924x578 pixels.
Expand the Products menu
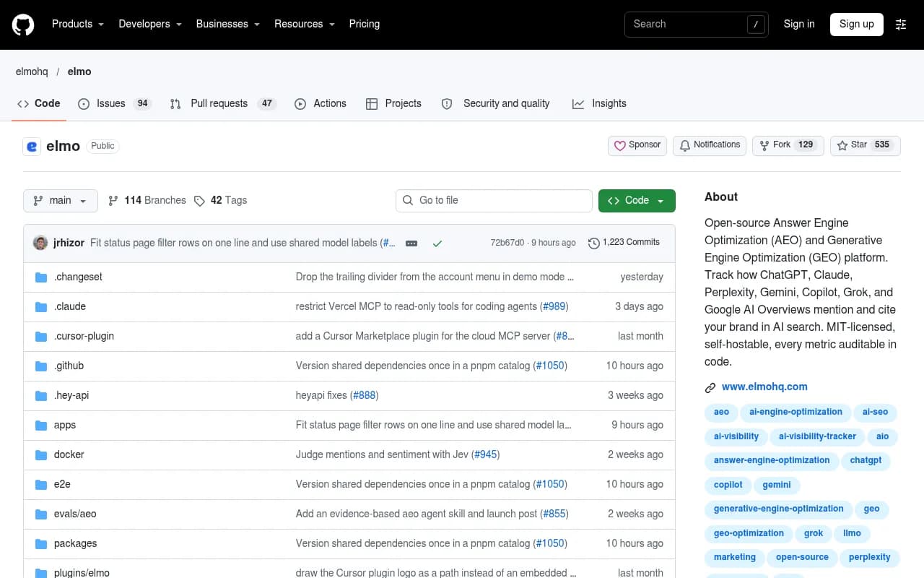(x=78, y=24)
